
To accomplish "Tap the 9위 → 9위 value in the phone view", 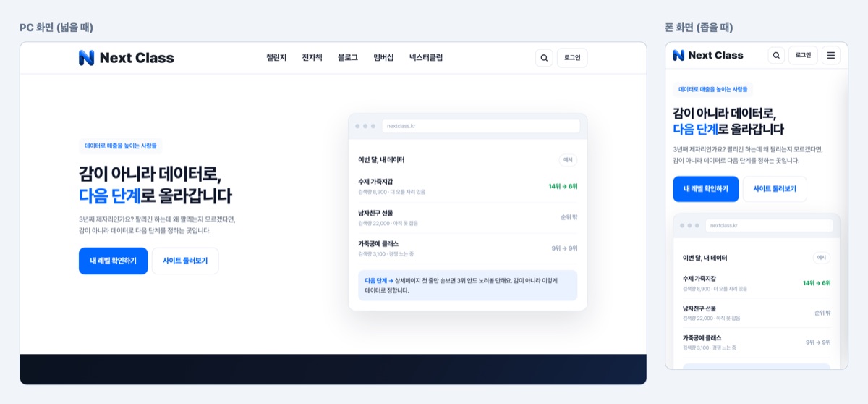I will 818,342.
